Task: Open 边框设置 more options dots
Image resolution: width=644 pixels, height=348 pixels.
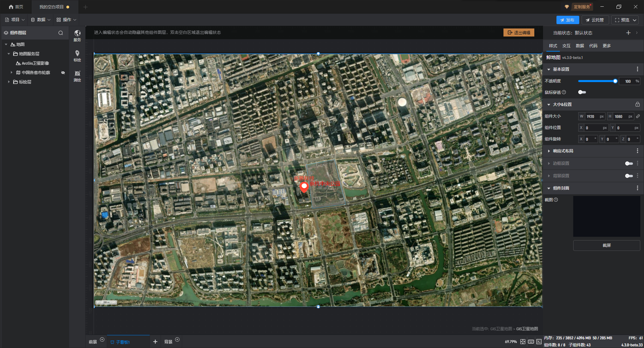Action: pyautogui.click(x=637, y=163)
